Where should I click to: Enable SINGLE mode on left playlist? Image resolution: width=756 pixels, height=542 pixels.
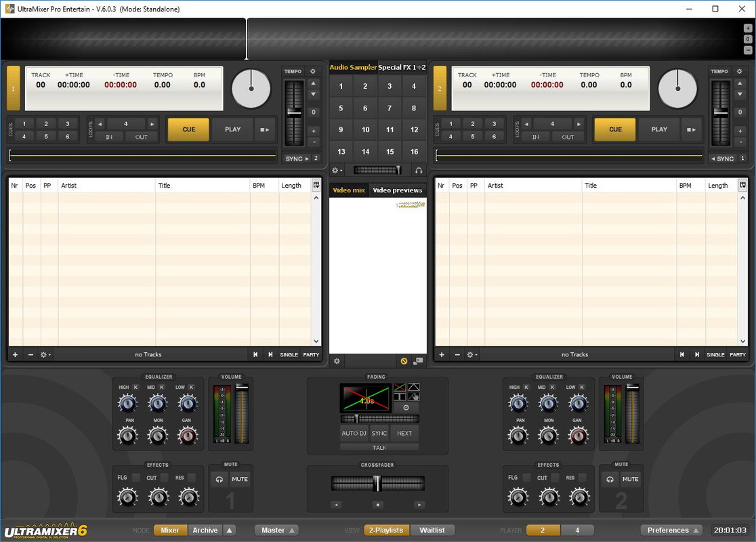tap(289, 354)
